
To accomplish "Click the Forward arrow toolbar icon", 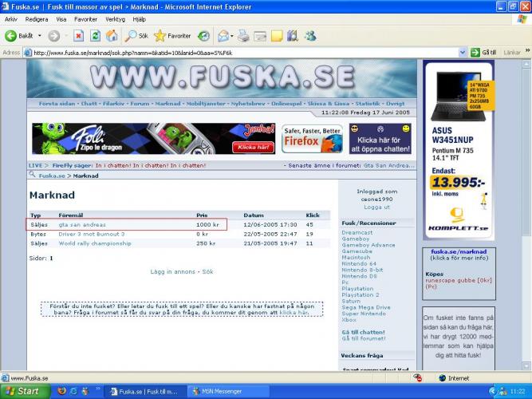I will (x=54, y=36).
